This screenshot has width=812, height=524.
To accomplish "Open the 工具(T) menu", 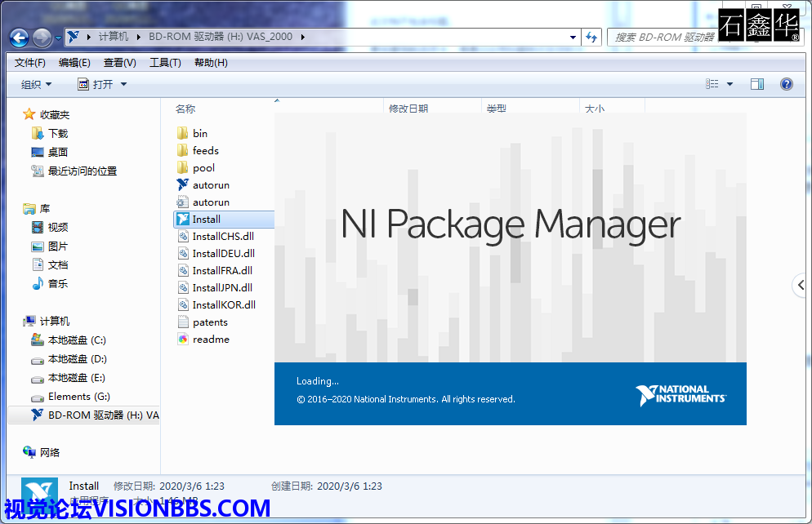I will click(x=164, y=63).
